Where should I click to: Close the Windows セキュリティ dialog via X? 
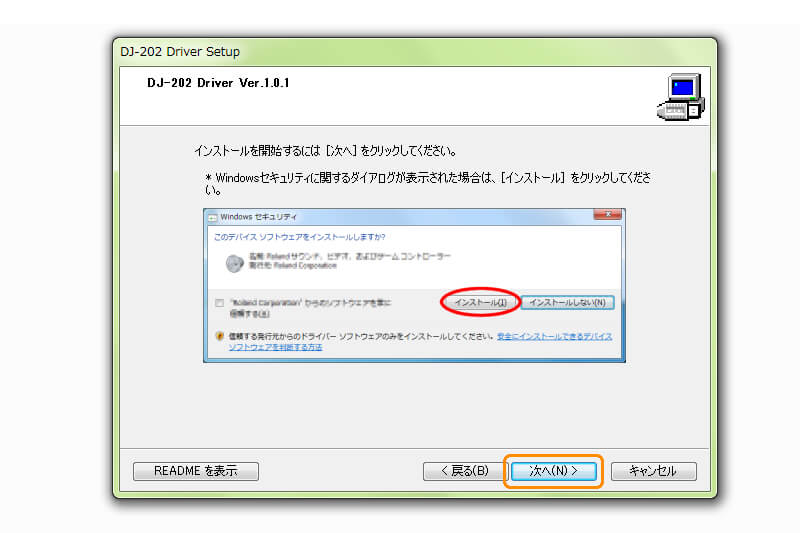(608, 215)
